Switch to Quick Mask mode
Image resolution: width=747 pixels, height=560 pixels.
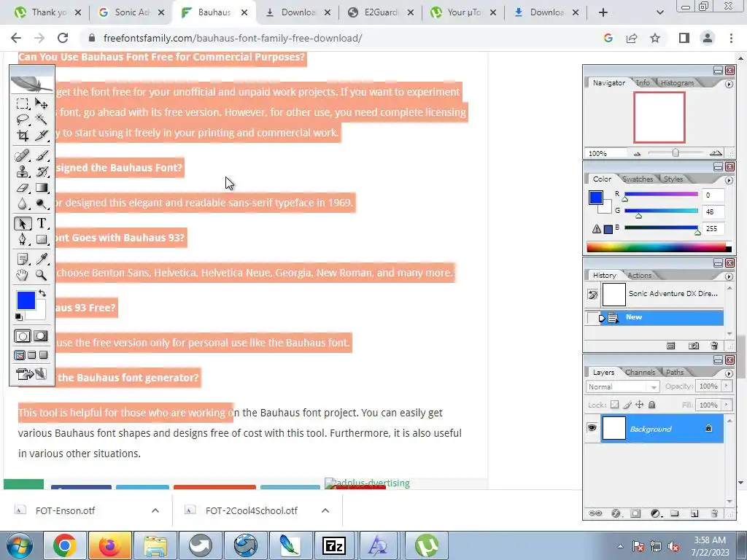(x=41, y=336)
